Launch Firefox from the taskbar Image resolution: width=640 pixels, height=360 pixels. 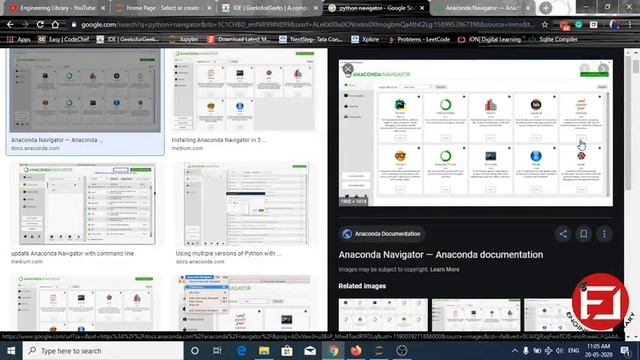[x=356, y=351]
